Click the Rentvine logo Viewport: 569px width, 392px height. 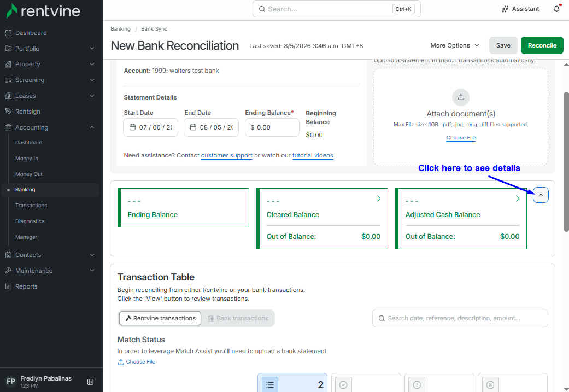43,11
